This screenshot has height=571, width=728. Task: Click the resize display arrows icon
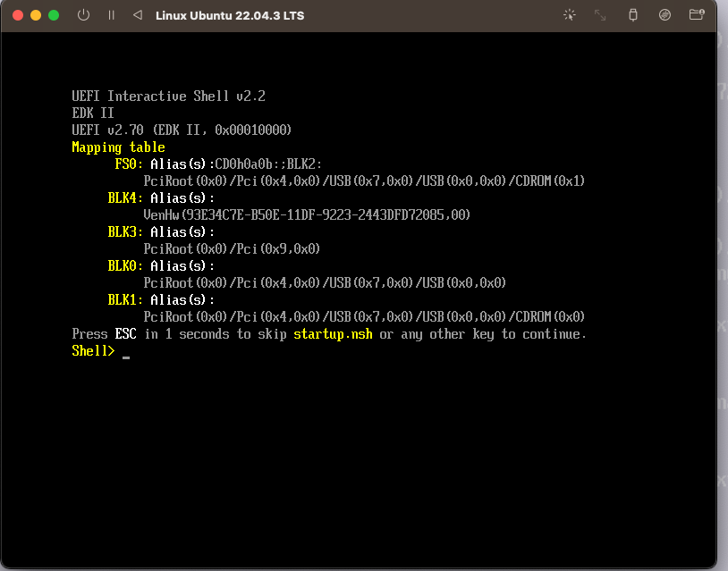[x=600, y=15]
